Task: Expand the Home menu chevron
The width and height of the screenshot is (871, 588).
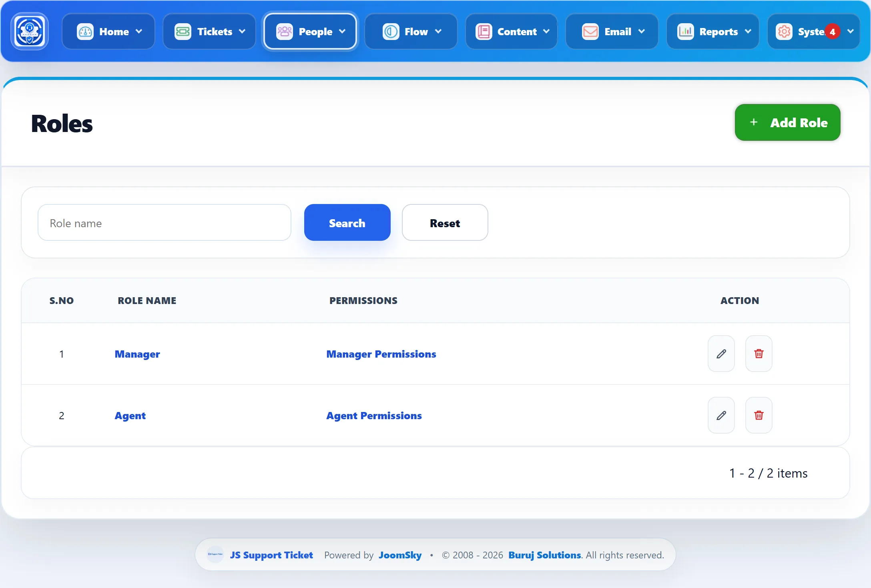Action: tap(139, 31)
